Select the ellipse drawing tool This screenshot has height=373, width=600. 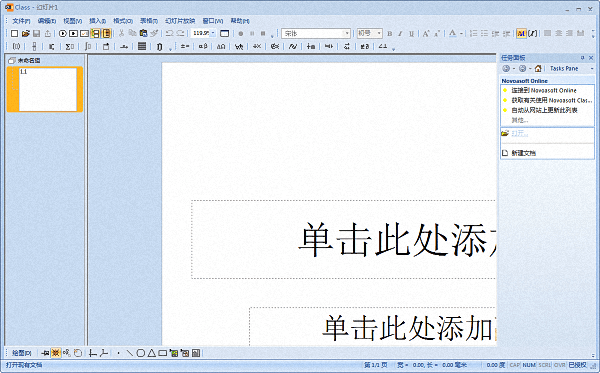click(140, 353)
